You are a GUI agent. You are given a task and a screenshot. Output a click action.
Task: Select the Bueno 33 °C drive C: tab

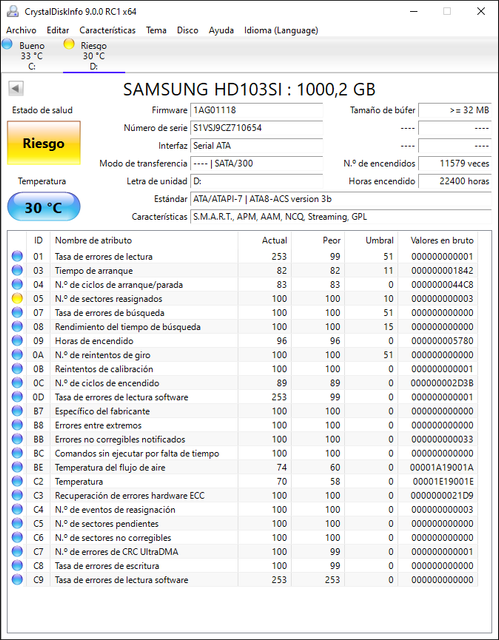32,56
